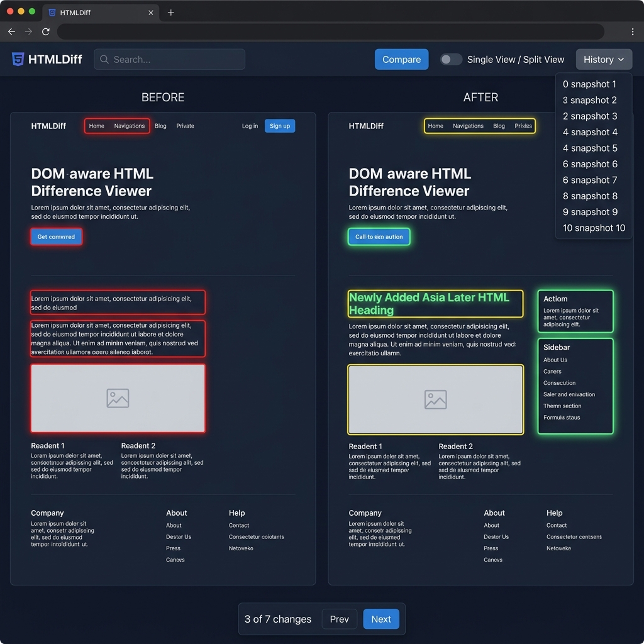Load snapshot 10 from History
Screen dimensions: 644x644
point(593,228)
